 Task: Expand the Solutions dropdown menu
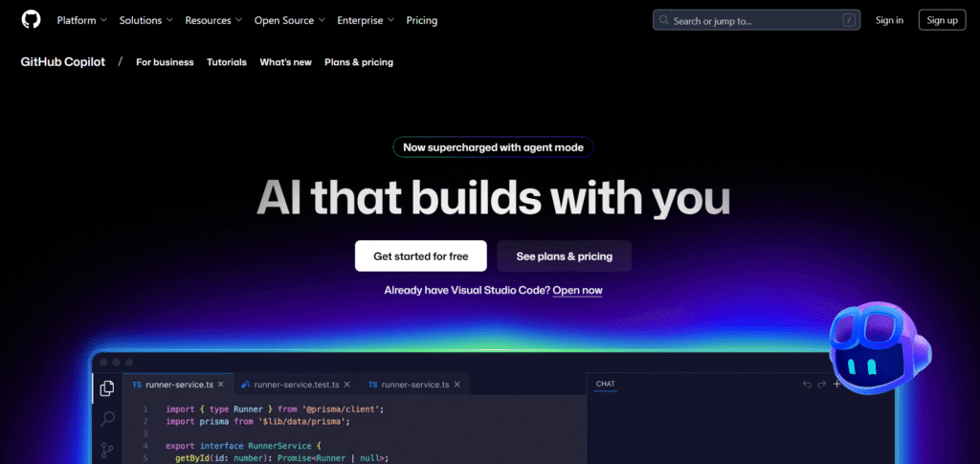146,20
